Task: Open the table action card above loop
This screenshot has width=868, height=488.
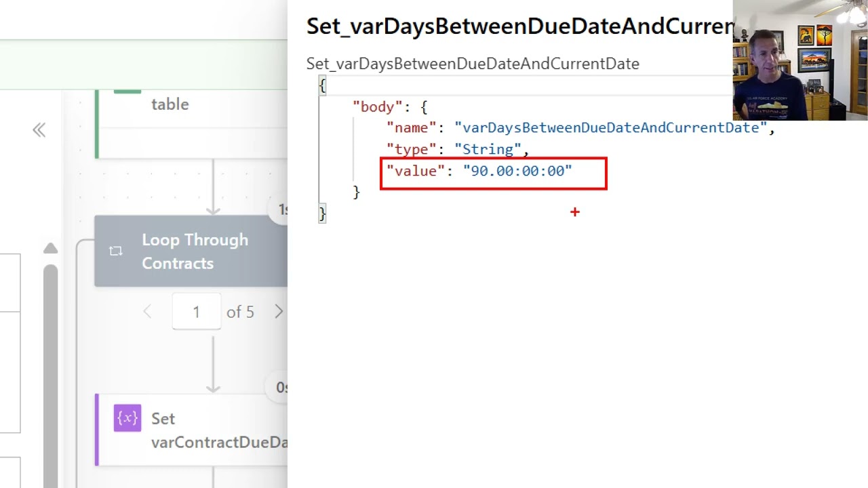Action: pos(192,124)
